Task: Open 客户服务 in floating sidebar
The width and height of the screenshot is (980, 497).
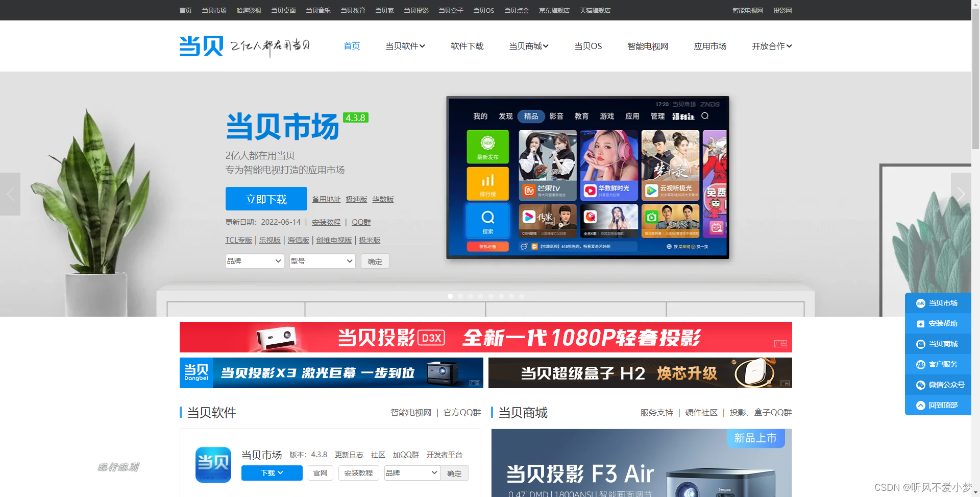Action: (x=938, y=364)
